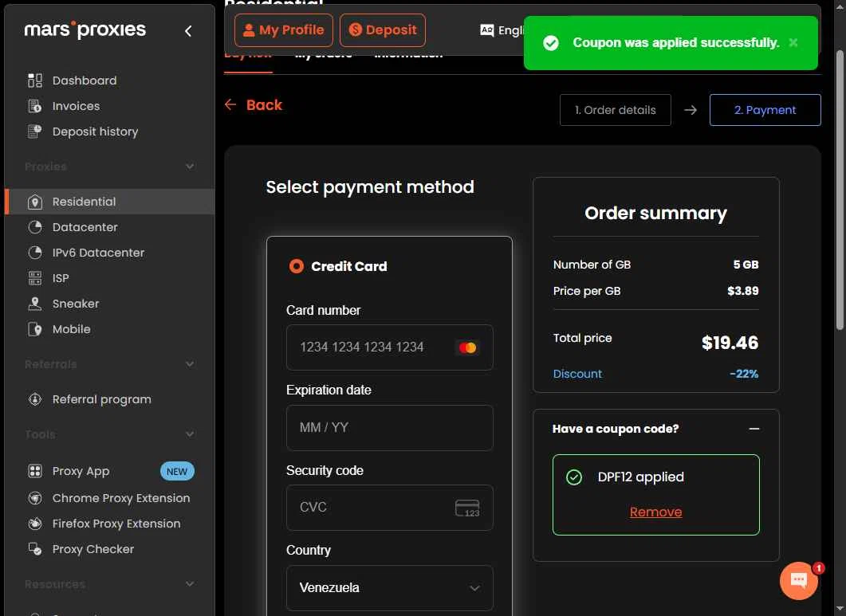Viewport: 846px width, 616px height.
Task: Open the Invoices icon in sidebar
Action: (x=35, y=106)
